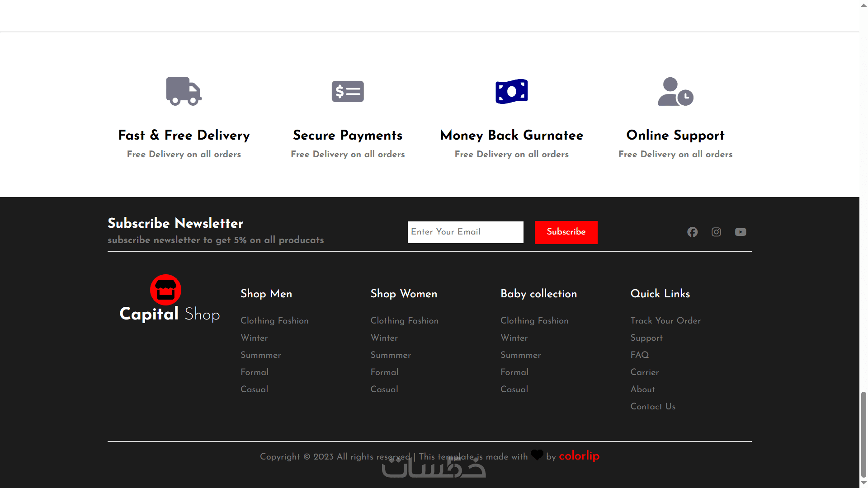Open the Instagram social icon
Screen dimensions: 868x488
tap(716, 232)
